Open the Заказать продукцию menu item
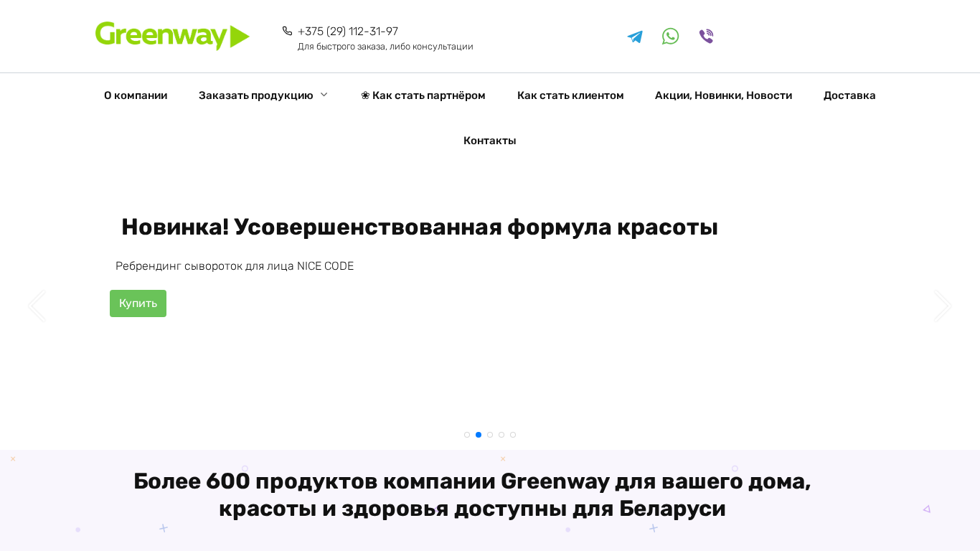The height and width of the screenshot is (551, 980). 256,95
